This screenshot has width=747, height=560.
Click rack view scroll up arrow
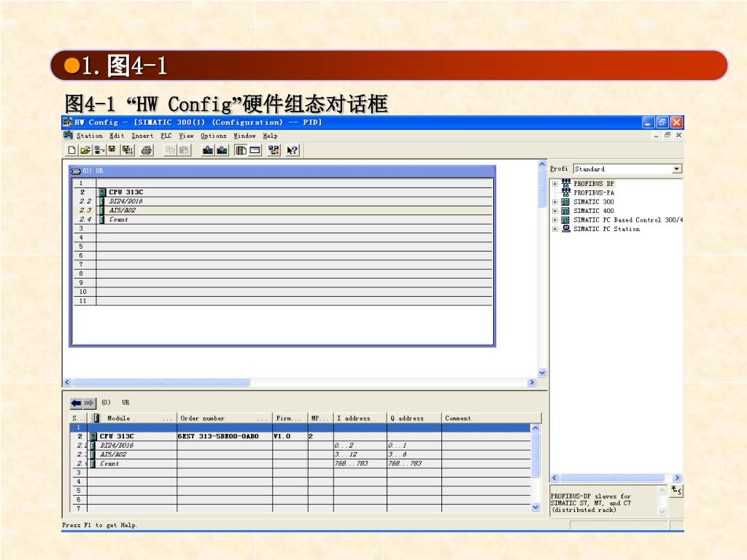click(542, 164)
